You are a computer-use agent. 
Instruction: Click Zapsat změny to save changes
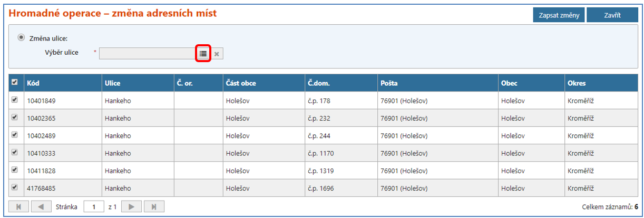tap(559, 15)
